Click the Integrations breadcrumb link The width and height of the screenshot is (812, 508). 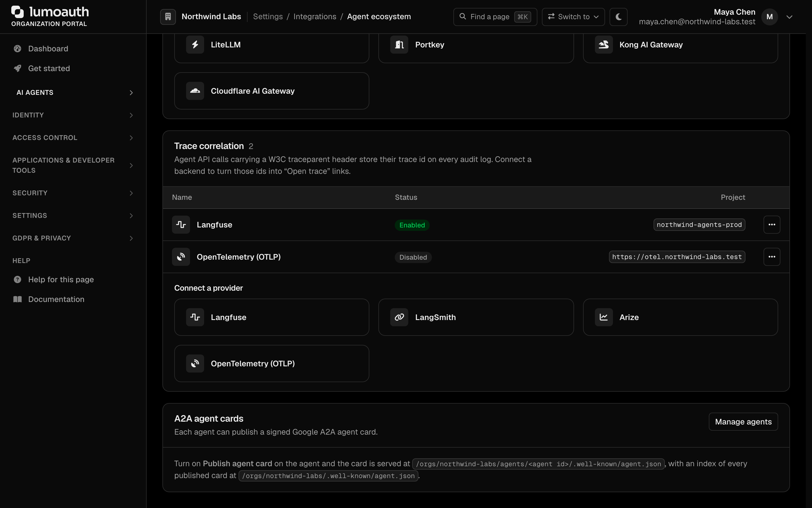315,16
